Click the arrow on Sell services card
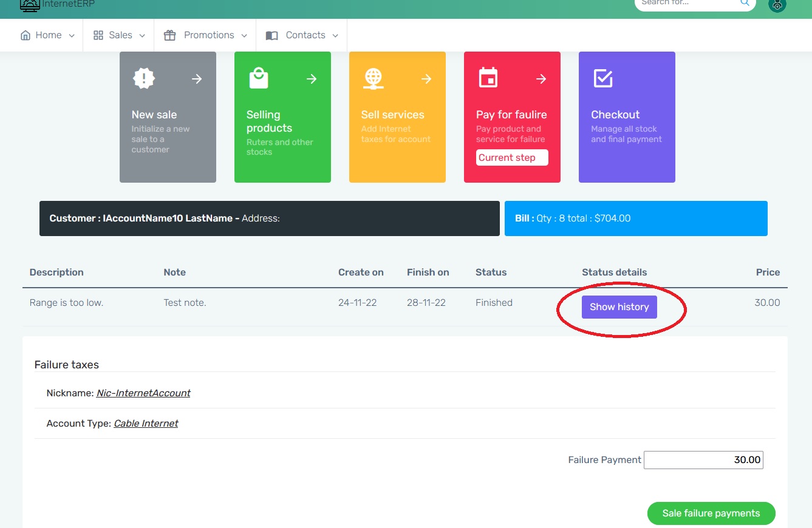812x528 pixels. (426, 79)
